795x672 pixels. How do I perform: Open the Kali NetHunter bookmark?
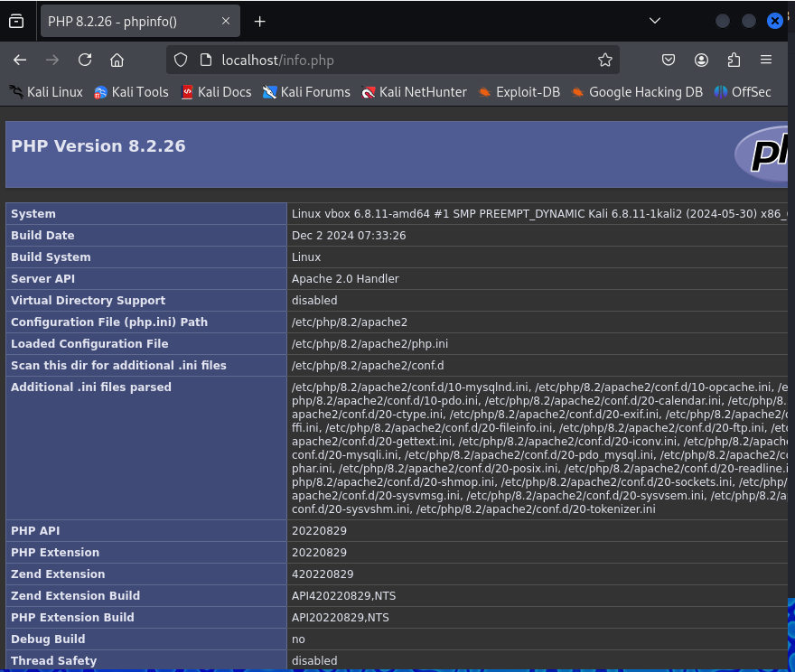pos(414,92)
